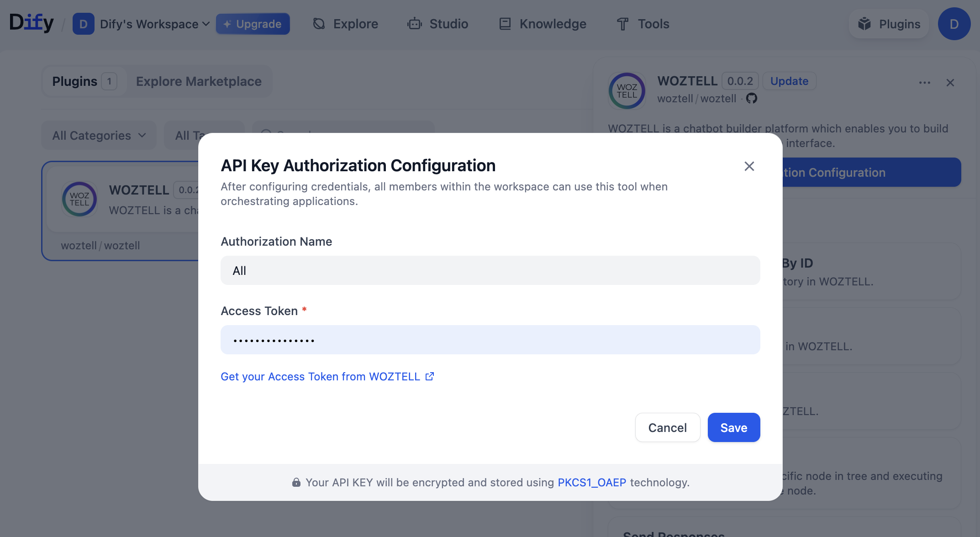Open user avatar menu

(x=954, y=24)
